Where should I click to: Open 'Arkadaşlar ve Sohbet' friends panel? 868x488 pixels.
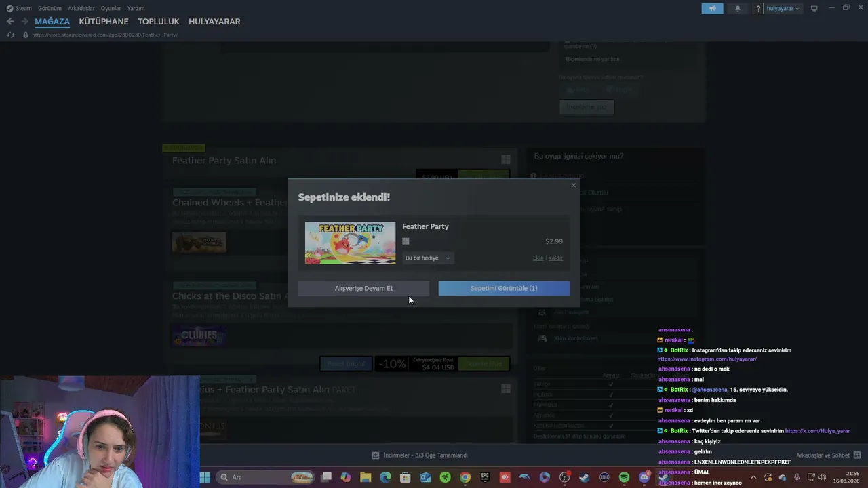coord(829,455)
